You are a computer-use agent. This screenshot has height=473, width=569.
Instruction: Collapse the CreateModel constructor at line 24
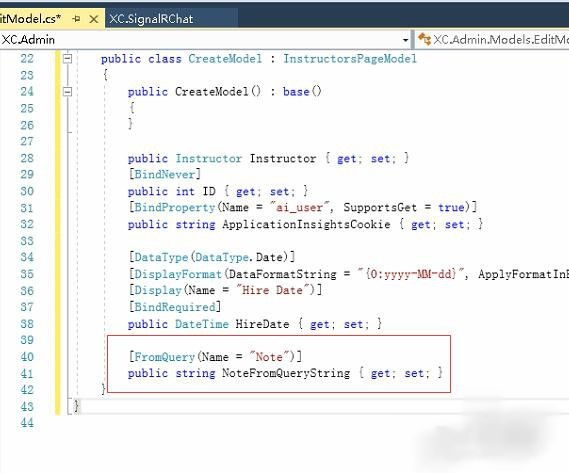coord(67,91)
